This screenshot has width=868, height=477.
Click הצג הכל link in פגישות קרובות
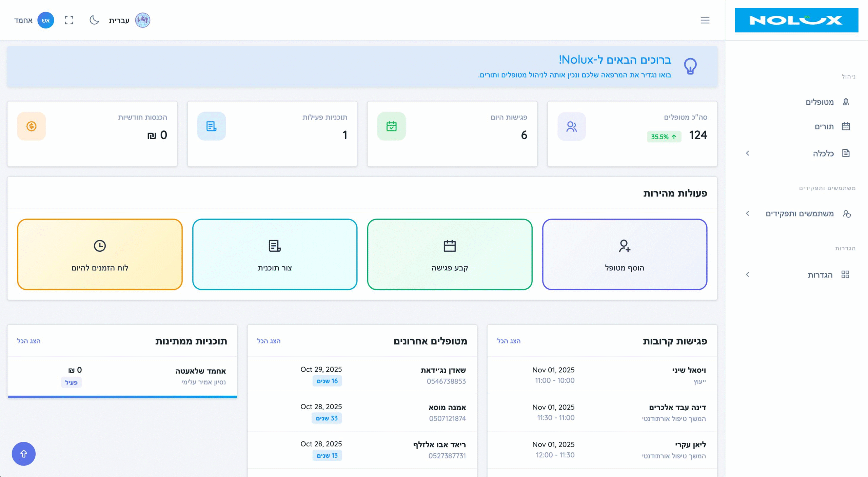coord(509,341)
